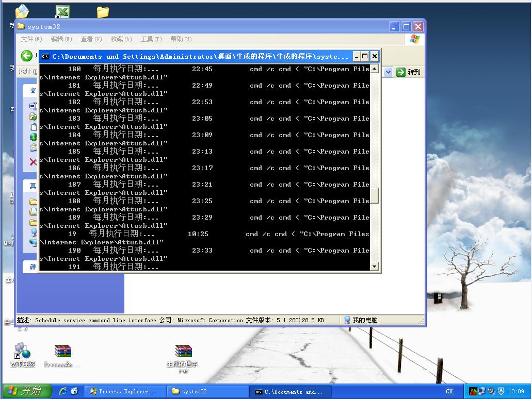Screen dimensions: 532x399
Task: Click the status bar description text Schedule service command line interface
Action: [95, 320]
